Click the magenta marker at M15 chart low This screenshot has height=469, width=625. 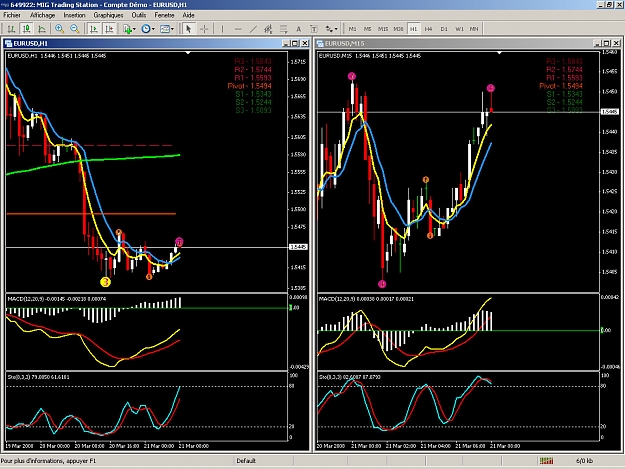point(382,284)
